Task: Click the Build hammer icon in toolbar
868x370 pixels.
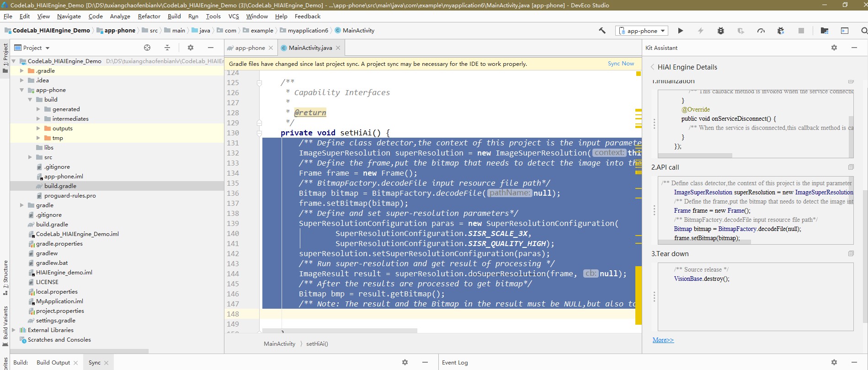Action: [602, 31]
